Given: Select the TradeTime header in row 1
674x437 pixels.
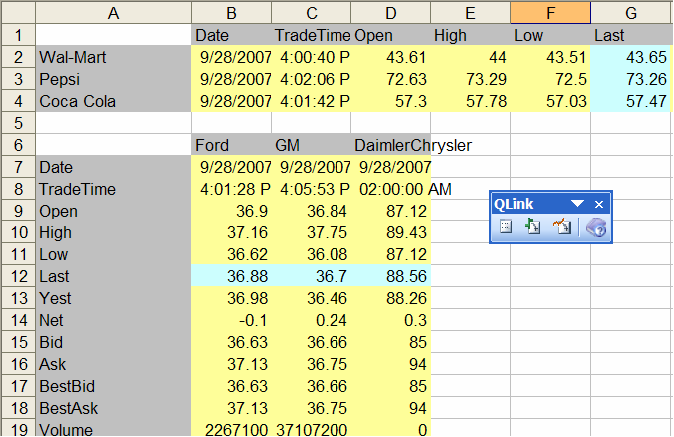Looking at the screenshot, I should 311,35.
